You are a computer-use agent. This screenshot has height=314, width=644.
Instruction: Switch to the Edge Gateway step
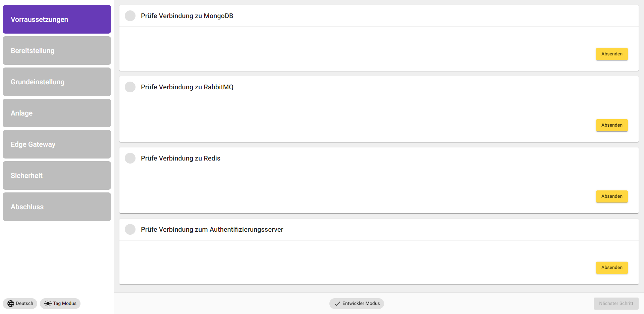57,144
